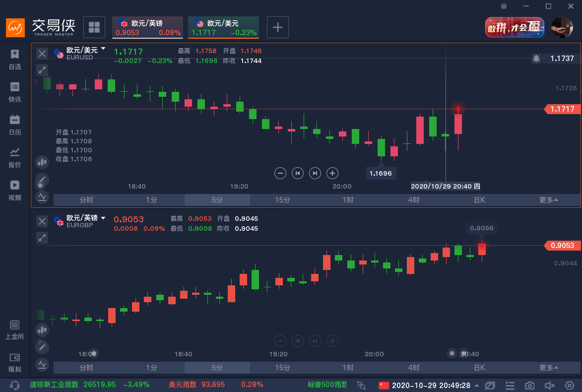Step EURUSD chart backward
Image resolution: width=582 pixels, height=392 pixels.
pos(298,173)
